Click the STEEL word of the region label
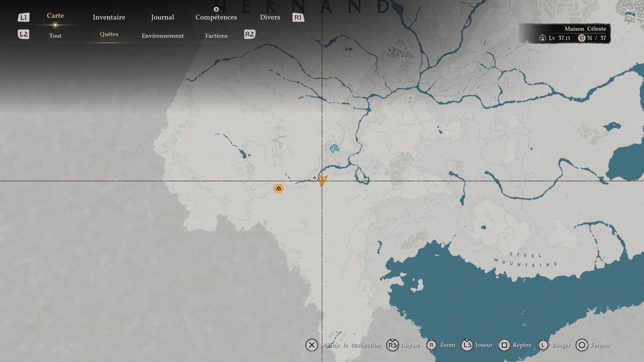The height and width of the screenshot is (362, 644). pyautogui.click(x=525, y=255)
